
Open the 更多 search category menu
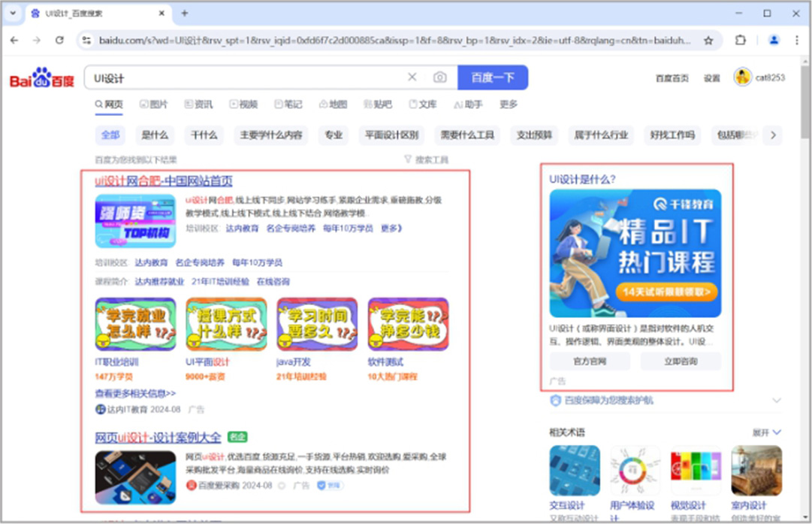tap(509, 104)
